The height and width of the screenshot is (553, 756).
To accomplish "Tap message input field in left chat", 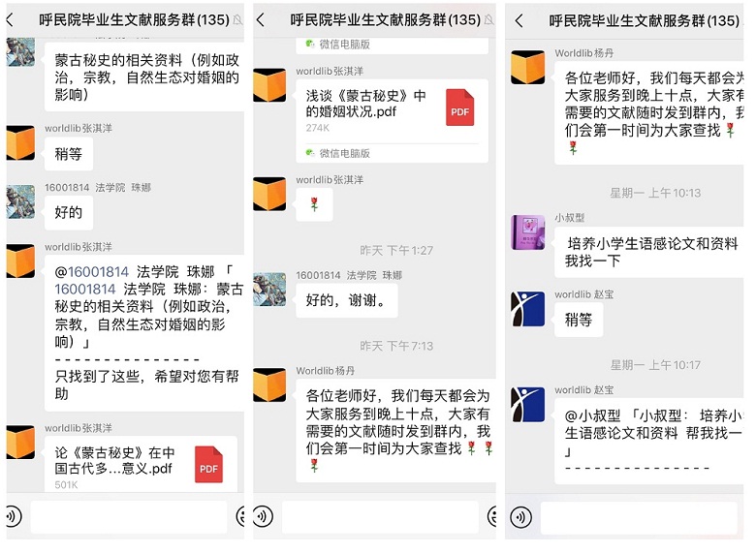I will pos(129,517).
